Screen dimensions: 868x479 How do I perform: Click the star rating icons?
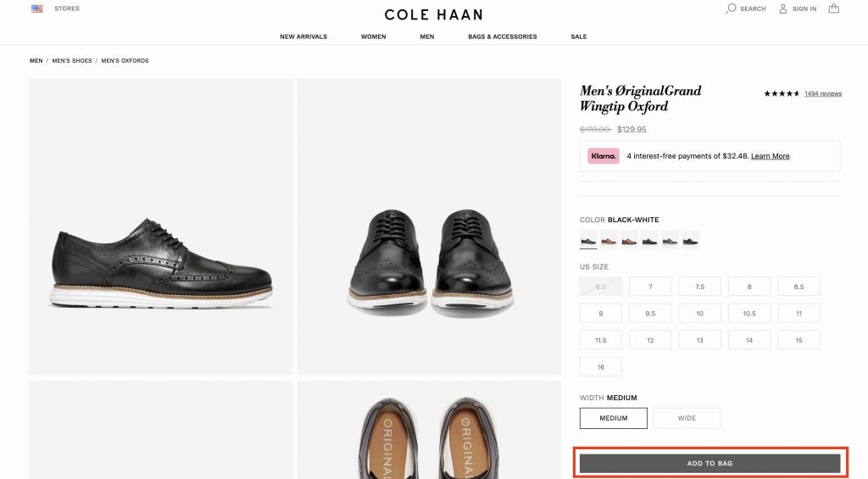point(782,93)
